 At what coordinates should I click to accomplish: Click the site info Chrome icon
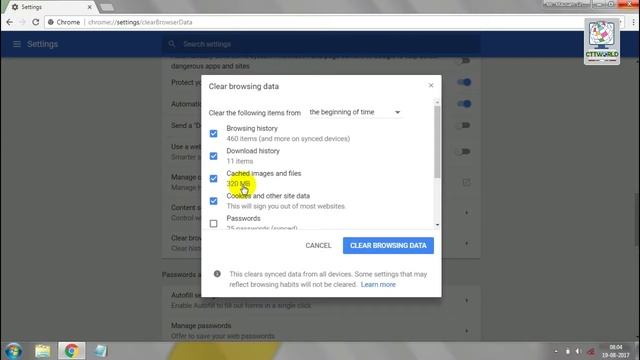click(51, 22)
